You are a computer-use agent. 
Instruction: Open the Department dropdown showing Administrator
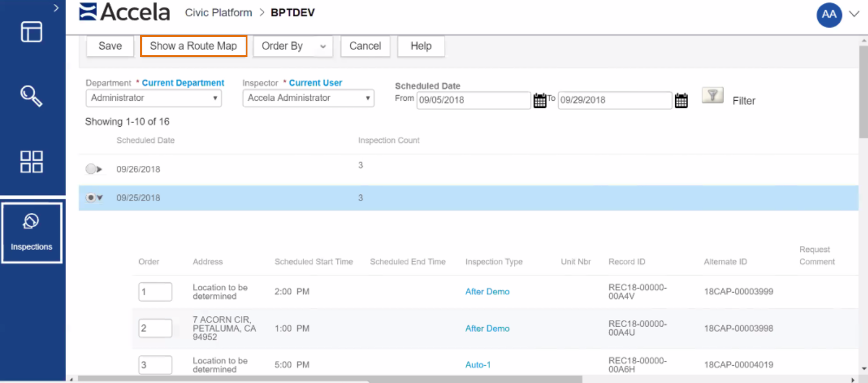coord(154,98)
